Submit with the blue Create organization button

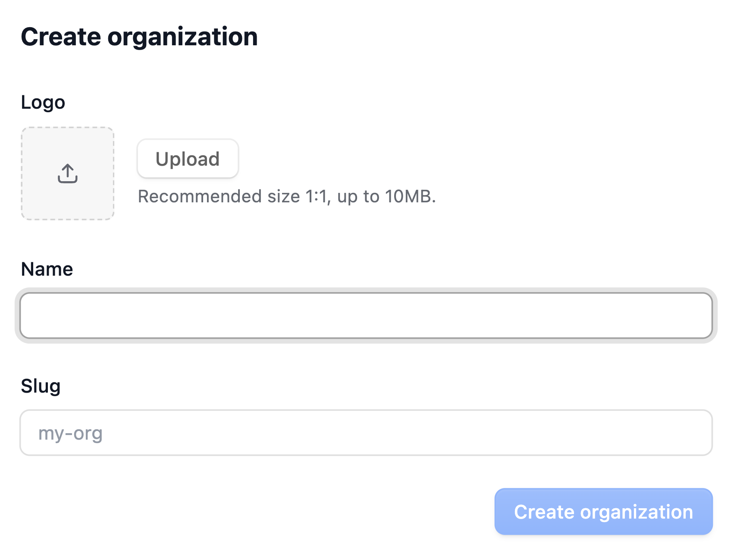[603, 512]
